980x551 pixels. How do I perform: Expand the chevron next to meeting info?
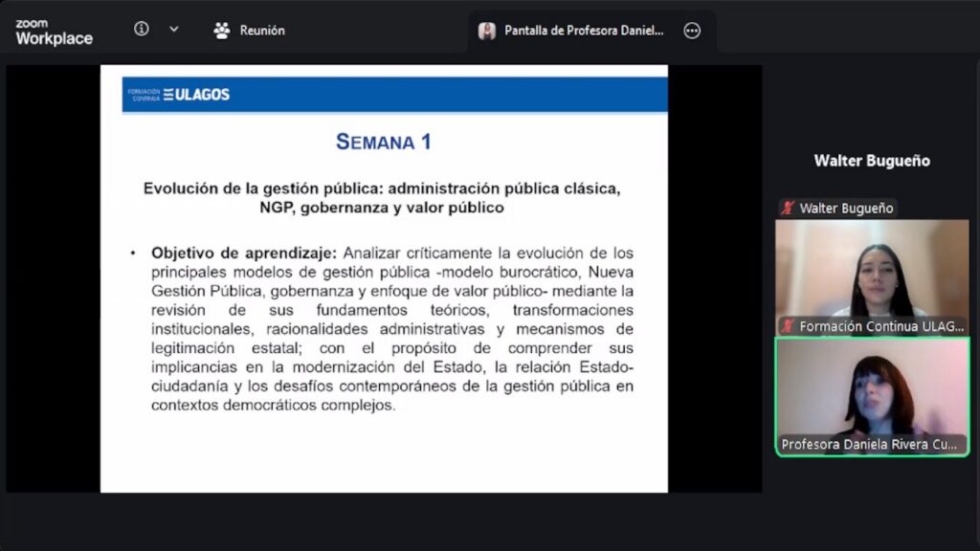[174, 29]
